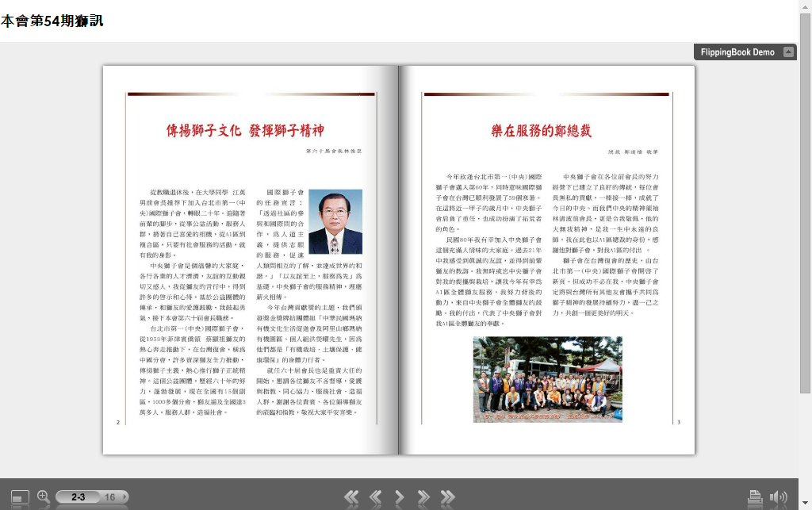Click the scrollbar up arrow

point(805,6)
